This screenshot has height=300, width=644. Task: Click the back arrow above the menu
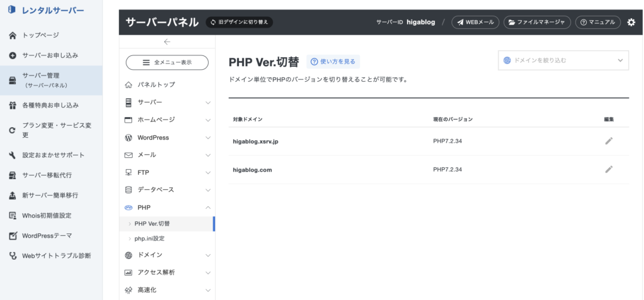[167, 42]
